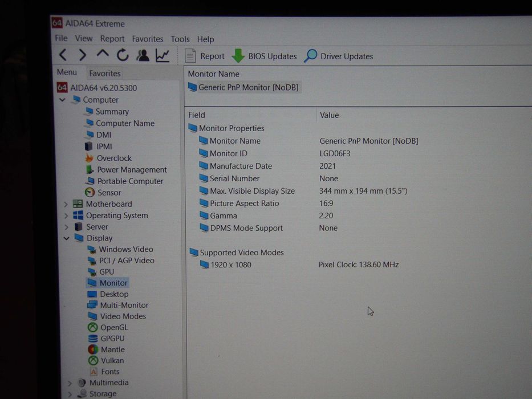Expand the Server tree node
Viewport: 532px width, 399px height.
click(x=67, y=227)
